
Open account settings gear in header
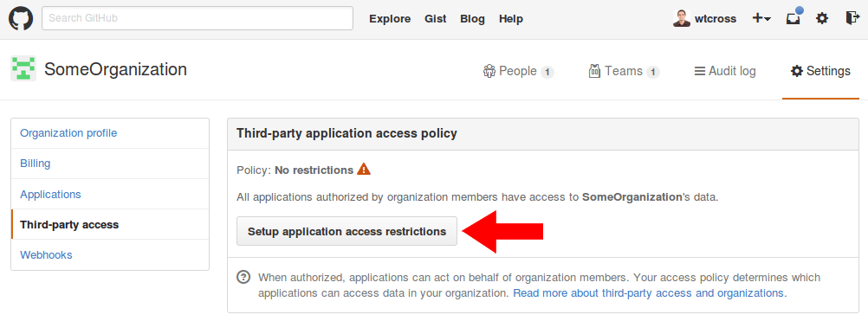pyautogui.click(x=823, y=18)
